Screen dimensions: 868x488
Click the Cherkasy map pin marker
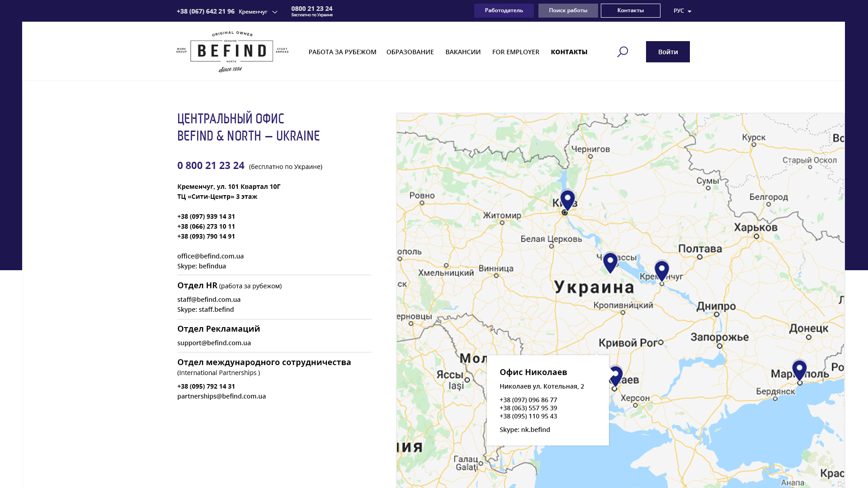coord(610,262)
